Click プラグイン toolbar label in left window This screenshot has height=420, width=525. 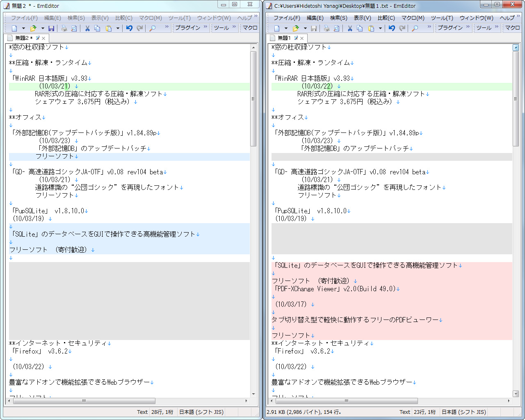(187, 27)
